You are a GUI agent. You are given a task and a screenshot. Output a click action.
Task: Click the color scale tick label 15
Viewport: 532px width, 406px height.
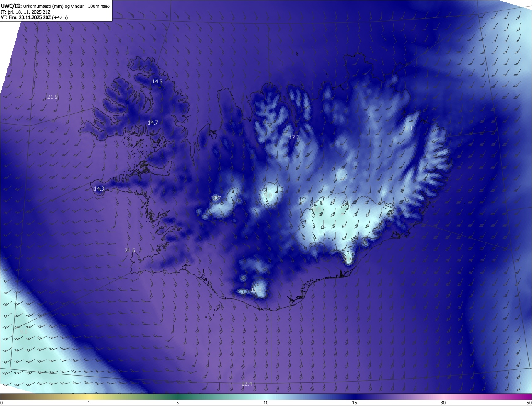pyautogui.click(x=355, y=403)
